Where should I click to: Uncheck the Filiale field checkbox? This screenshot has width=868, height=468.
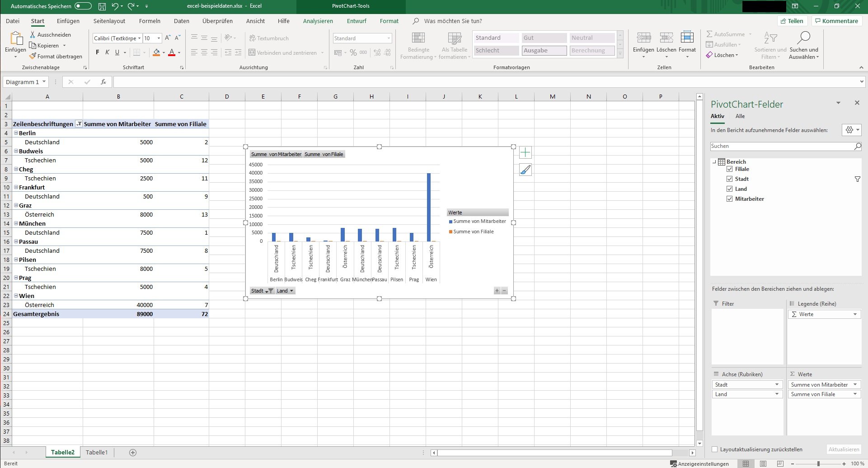coord(729,169)
